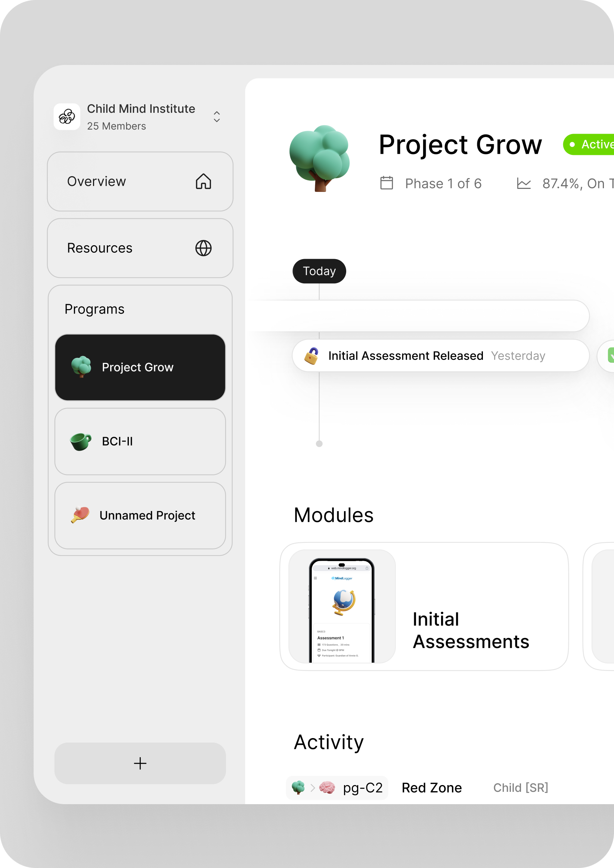This screenshot has width=614, height=868.
Task: Click the padlock icon on timeline event
Action: coord(311,356)
